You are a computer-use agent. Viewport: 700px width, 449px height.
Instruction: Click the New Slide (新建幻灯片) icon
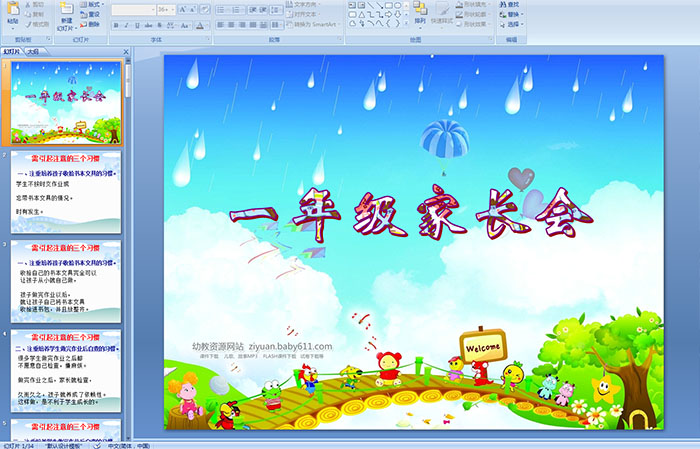pos(67,9)
